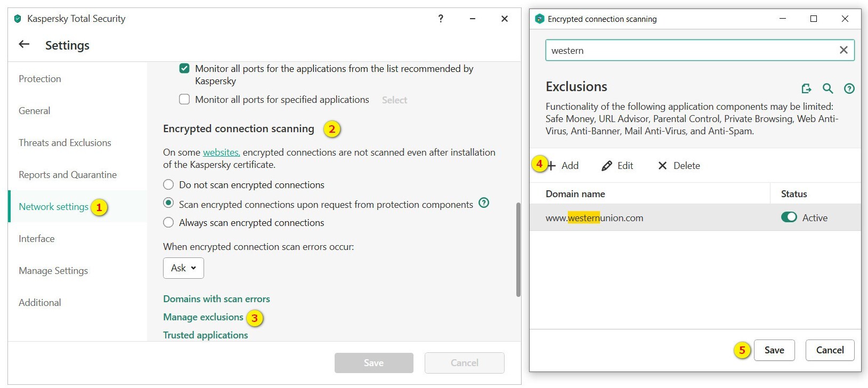Screen dimensions: 868x388
Task: Open Reports and Quarantine section
Action: [x=68, y=175]
